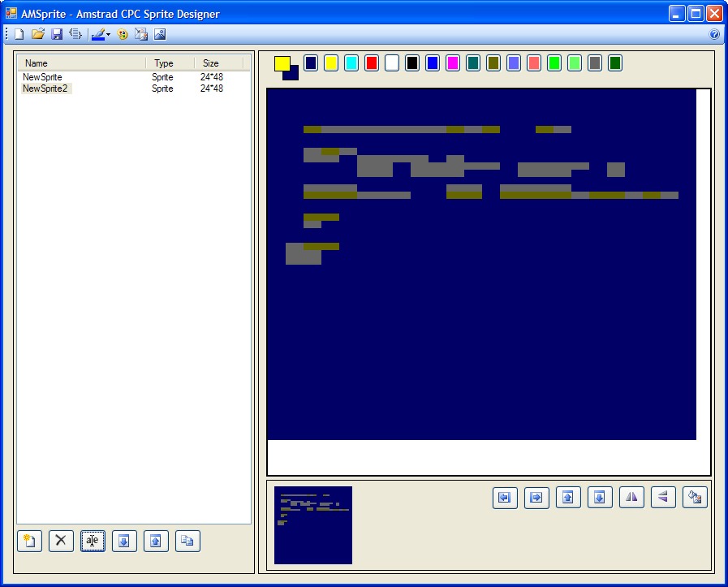Pick the yellow palette swatch

coord(331,63)
